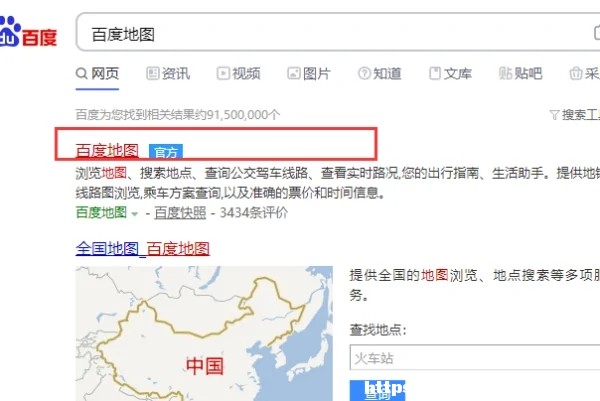The height and width of the screenshot is (401, 600).
Task: Click the 图片 picture icon
Action: click(x=293, y=73)
